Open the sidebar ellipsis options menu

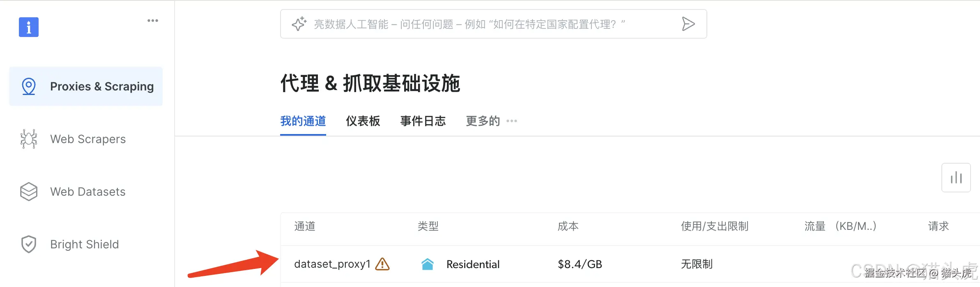tap(153, 20)
